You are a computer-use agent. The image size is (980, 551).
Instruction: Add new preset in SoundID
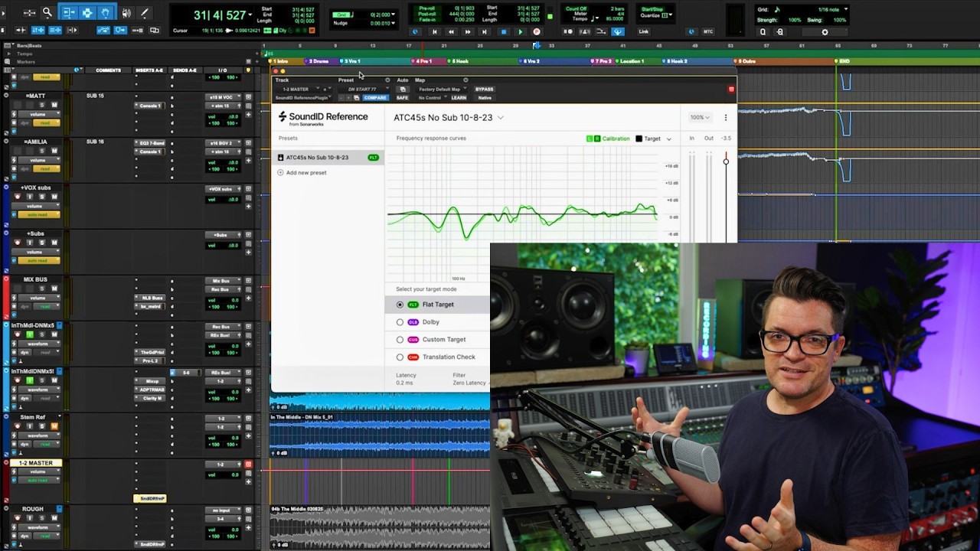tap(302, 172)
